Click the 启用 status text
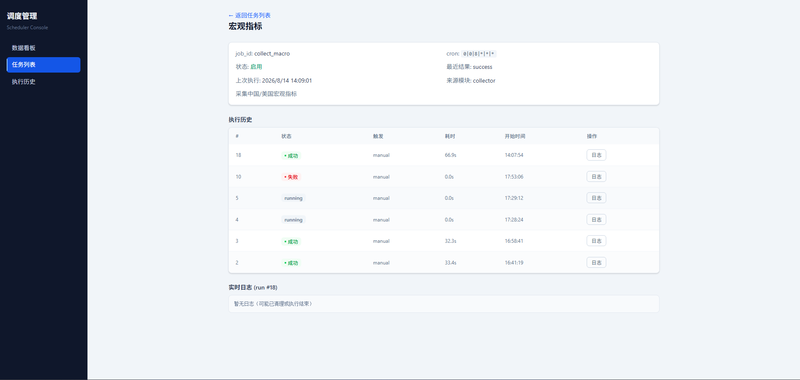The width and height of the screenshot is (800, 380). click(256, 67)
